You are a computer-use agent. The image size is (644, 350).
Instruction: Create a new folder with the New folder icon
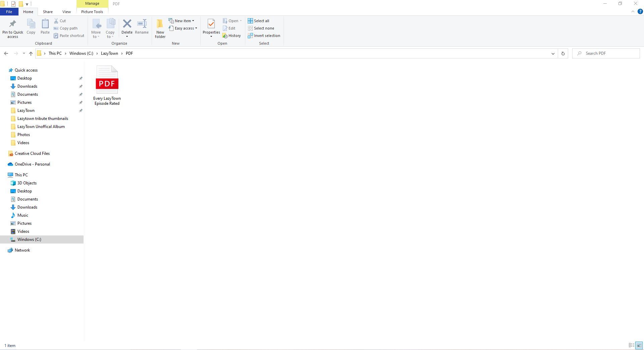[160, 24]
